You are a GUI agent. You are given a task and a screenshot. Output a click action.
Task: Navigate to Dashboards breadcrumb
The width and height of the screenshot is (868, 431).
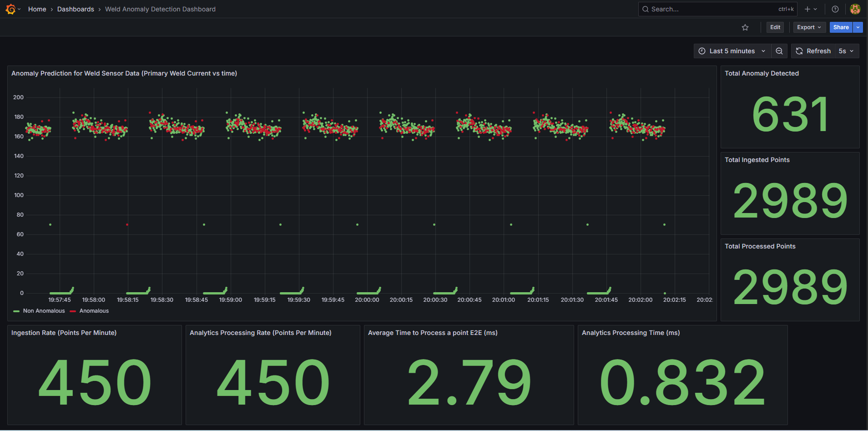[76, 9]
